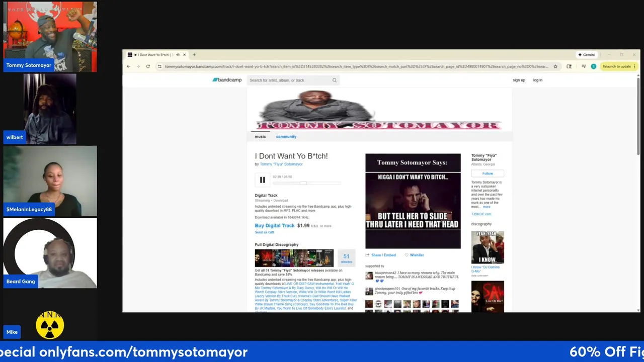Follow Tommy "Fiya" Sotomayor
644x362 pixels.
click(x=488, y=173)
